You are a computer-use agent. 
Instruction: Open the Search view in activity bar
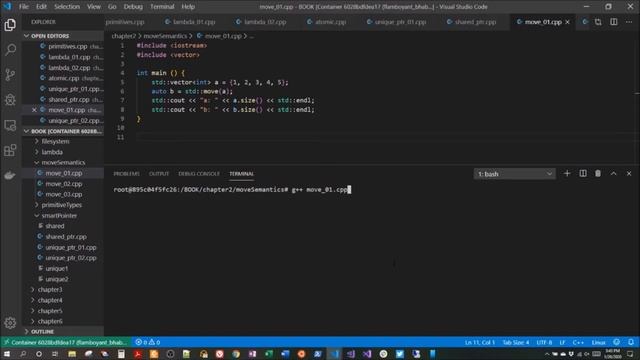coord(10,50)
